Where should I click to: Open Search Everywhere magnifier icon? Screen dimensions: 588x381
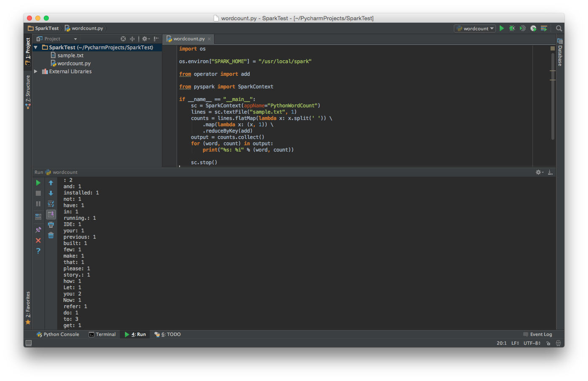559,29
